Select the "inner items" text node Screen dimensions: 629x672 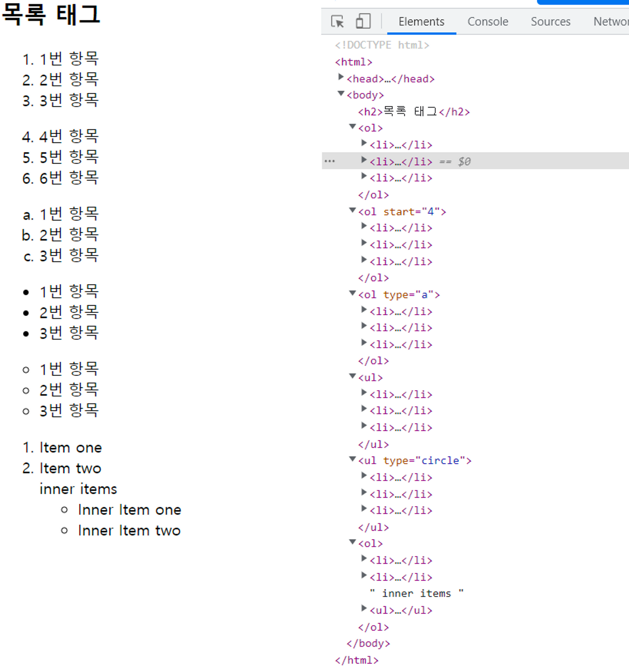416,593
